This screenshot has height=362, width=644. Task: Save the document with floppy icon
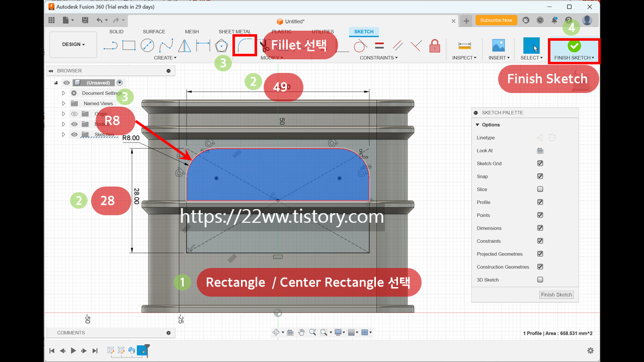85,20
